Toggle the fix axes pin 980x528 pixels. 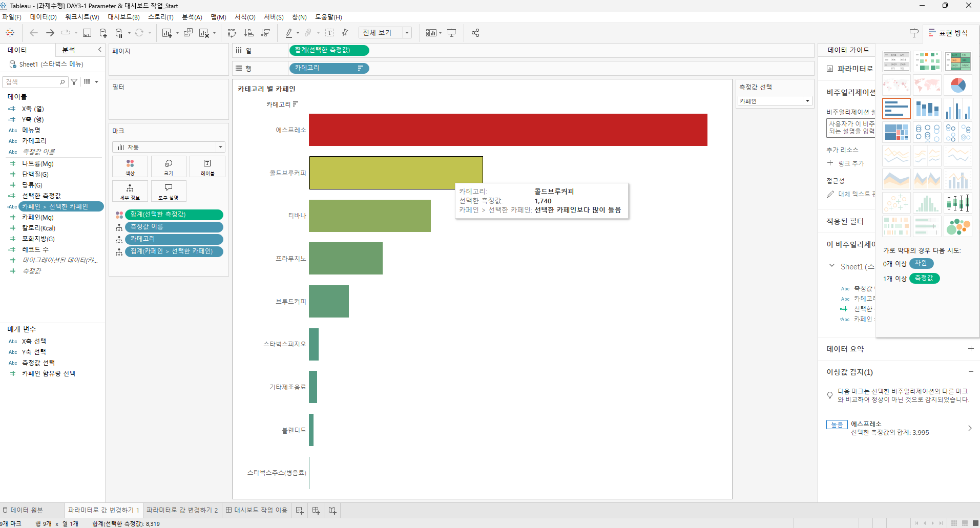[345, 33]
